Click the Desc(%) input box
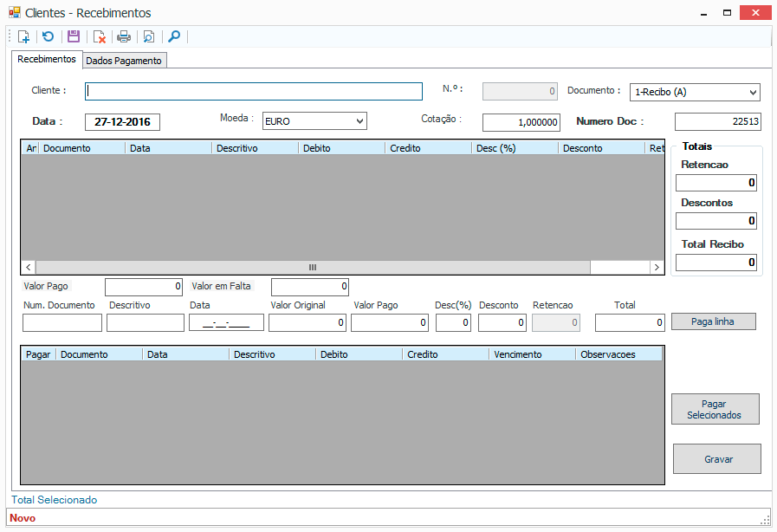The width and height of the screenshot is (777, 532). (x=453, y=323)
